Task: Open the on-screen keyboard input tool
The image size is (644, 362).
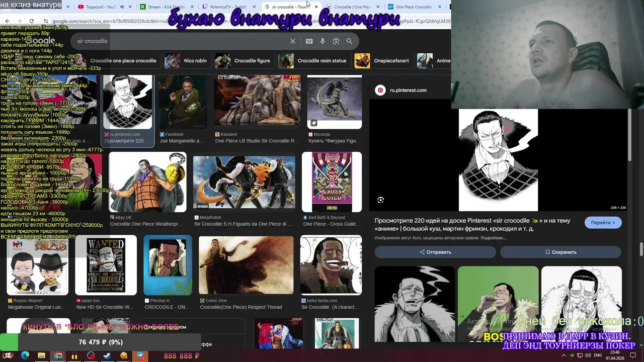Action: point(309,41)
